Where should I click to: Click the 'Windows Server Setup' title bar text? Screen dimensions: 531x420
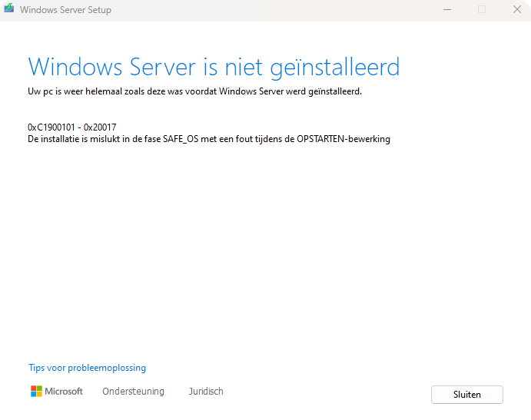[x=65, y=10]
